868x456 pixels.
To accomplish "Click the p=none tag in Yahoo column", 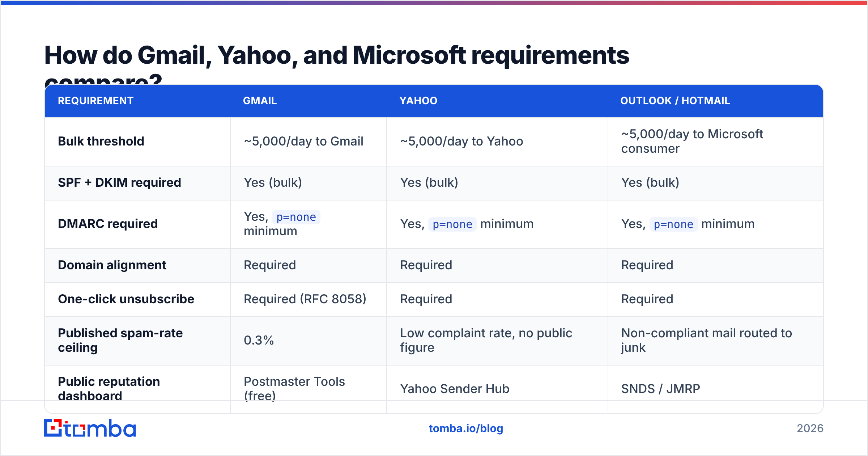I will [452, 224].
